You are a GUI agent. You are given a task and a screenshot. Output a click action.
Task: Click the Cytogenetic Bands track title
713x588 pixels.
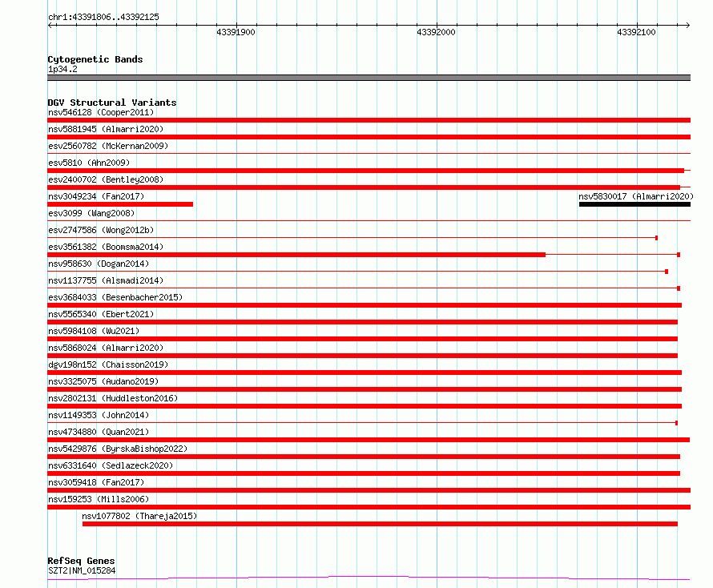pos(95,59)
